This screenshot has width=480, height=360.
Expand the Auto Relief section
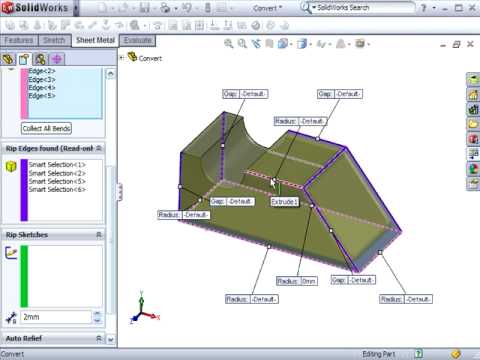99,338
